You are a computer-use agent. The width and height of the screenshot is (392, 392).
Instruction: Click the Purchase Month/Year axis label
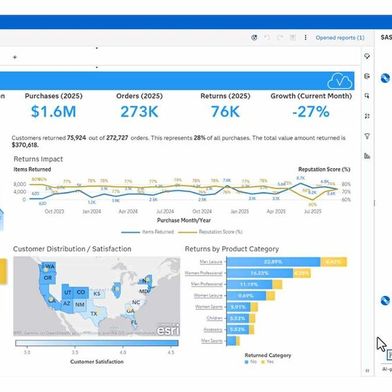coord(184,220)
